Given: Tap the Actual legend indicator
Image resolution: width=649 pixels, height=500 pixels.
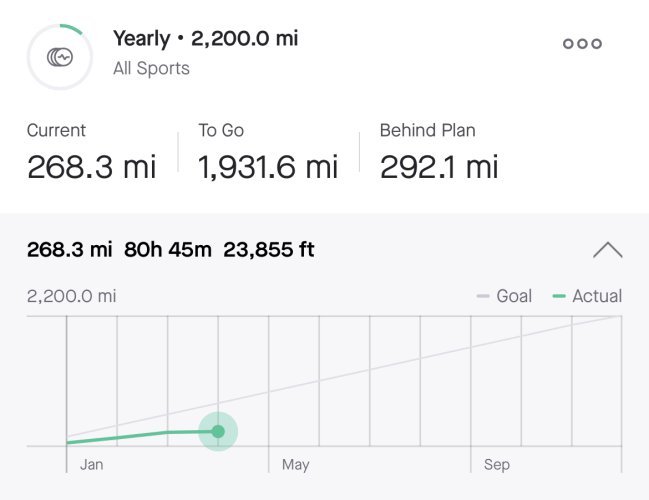Looking at the screenshot, I should click(587, 296).
